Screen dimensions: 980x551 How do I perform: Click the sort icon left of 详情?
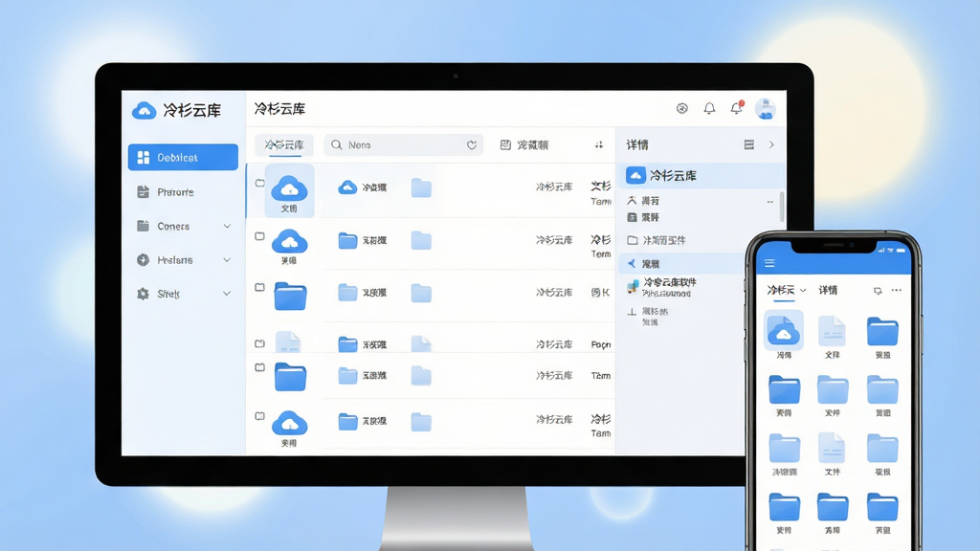pos(599,145)
